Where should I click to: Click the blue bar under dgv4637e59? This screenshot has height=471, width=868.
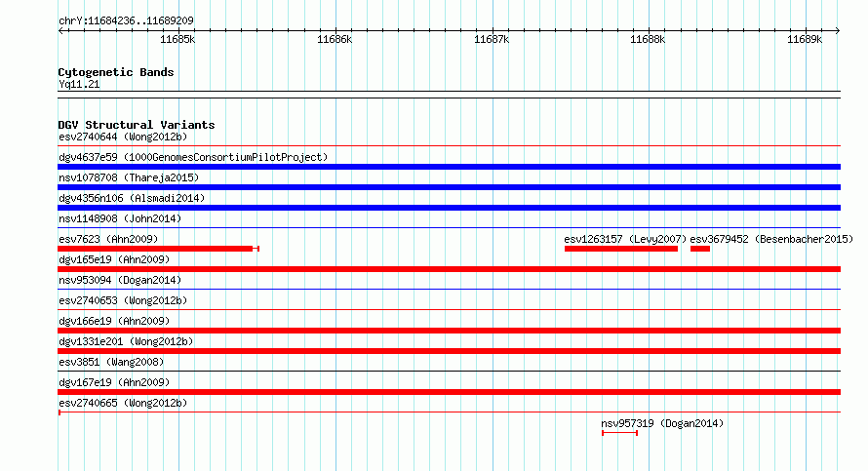(449, 167)
